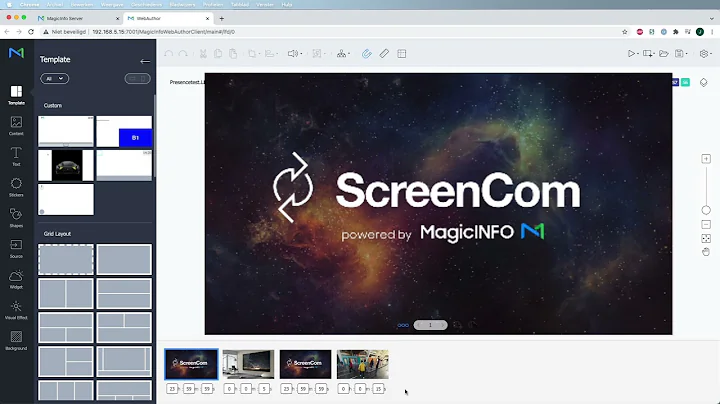Click the page number 1 field

[x=430, y=325]
